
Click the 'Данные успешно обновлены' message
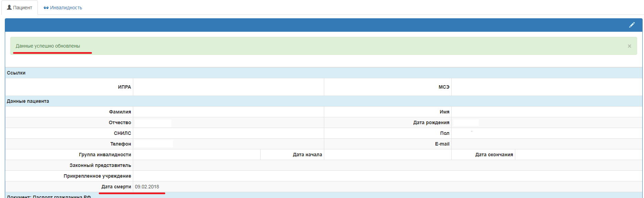[48, 46]
